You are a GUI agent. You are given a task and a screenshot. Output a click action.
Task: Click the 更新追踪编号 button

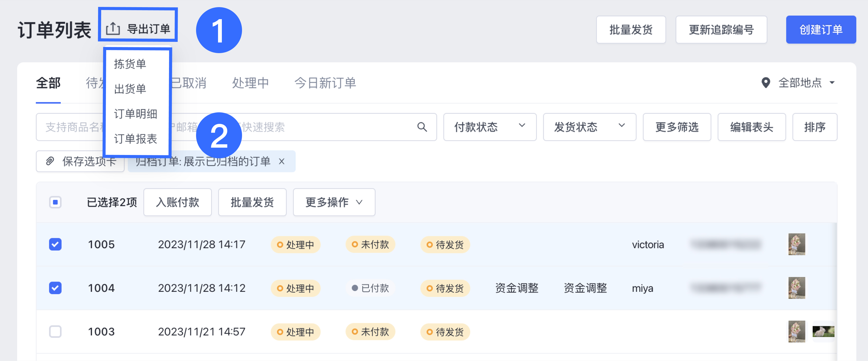pos(721,30)
